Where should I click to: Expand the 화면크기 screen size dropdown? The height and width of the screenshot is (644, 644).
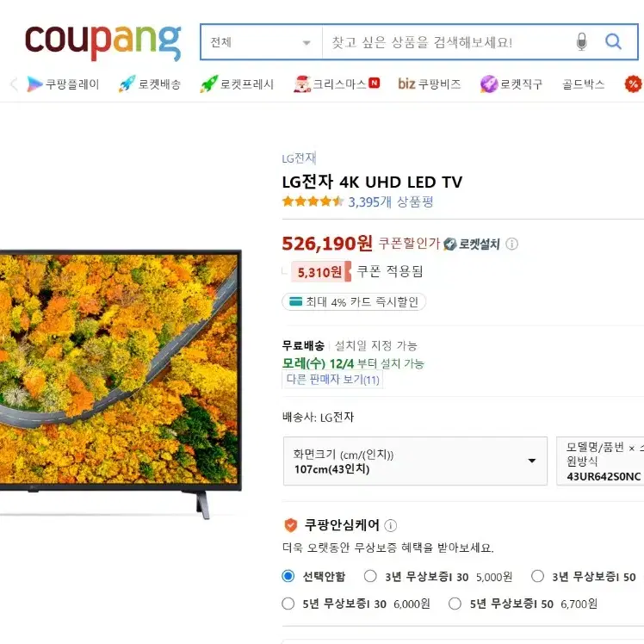tap(415, 461)
